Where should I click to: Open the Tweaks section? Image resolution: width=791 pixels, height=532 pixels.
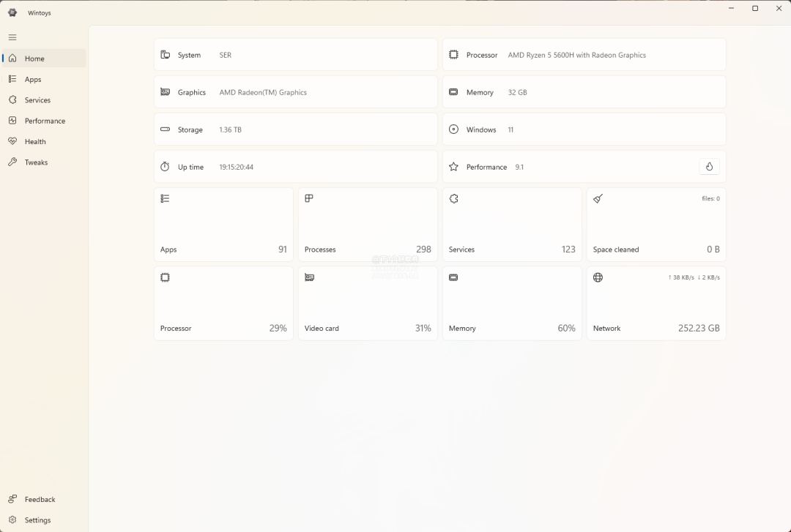click(45, 162)
